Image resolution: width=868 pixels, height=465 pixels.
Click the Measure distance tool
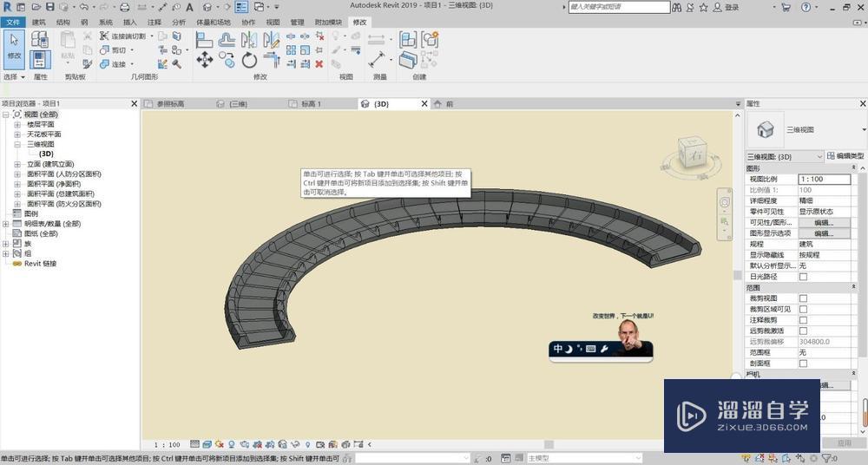point(377,59)
